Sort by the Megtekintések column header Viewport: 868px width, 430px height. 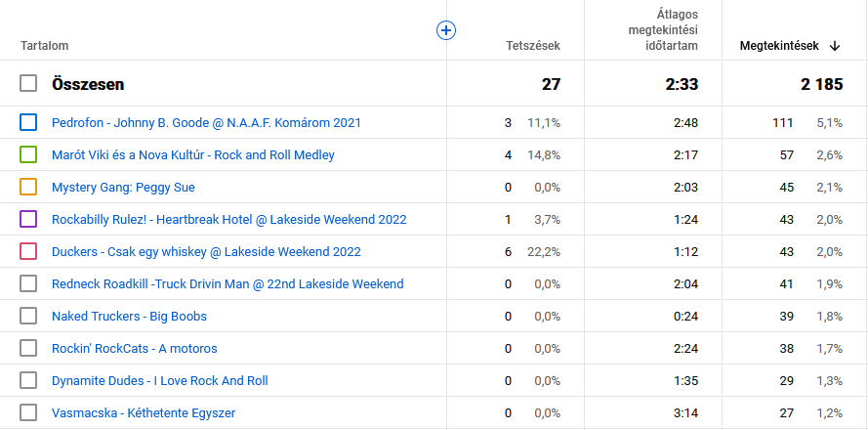tap(779, 47)
